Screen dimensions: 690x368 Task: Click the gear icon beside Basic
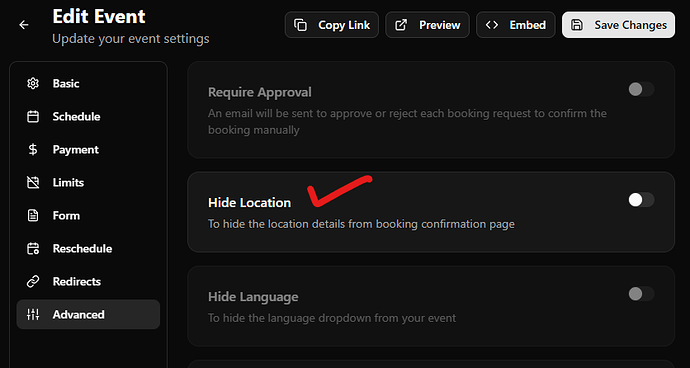click(x=33, y=84)
